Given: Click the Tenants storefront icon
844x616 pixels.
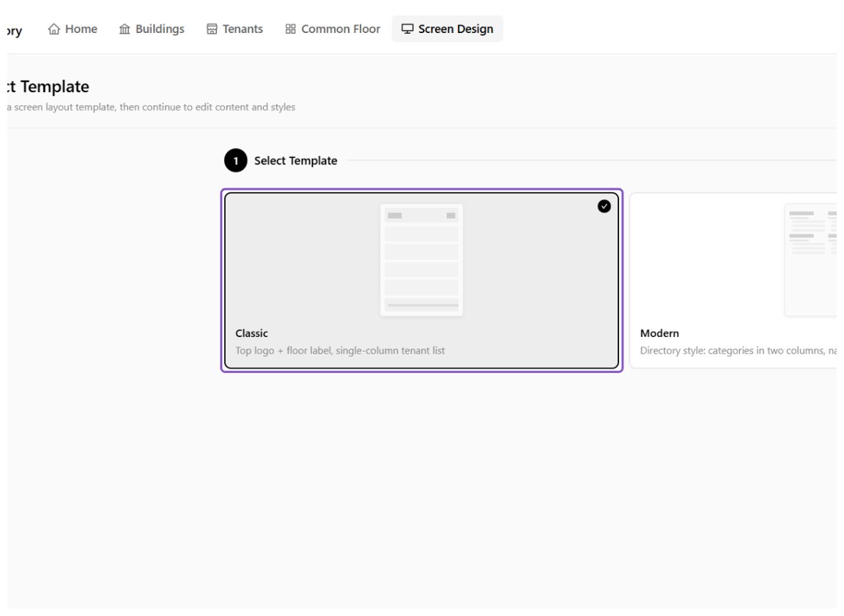Looking at the screenshot, I should point(212,29).
